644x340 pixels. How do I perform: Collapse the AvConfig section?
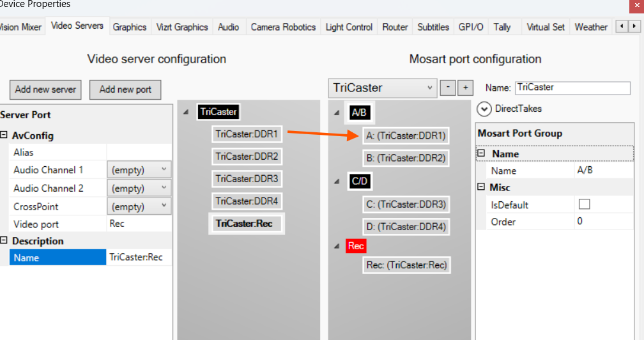tap(4, 135)
